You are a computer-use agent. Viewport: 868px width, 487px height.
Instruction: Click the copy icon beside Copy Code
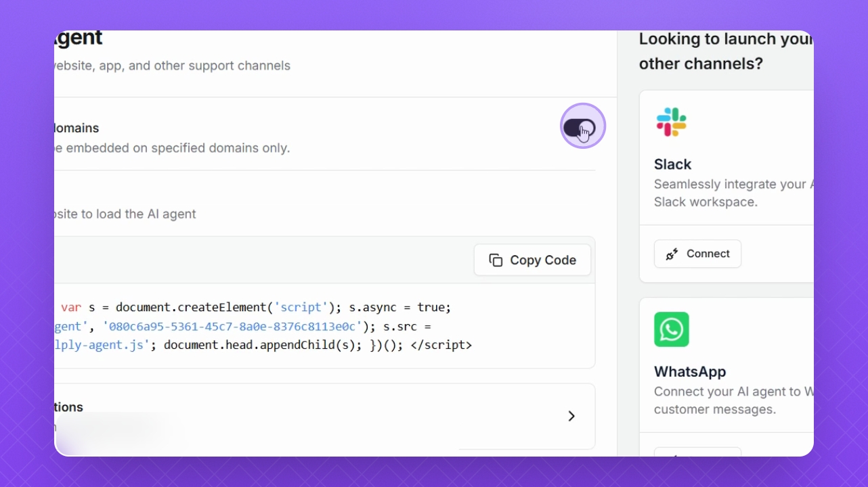click(x=496, y=260)
